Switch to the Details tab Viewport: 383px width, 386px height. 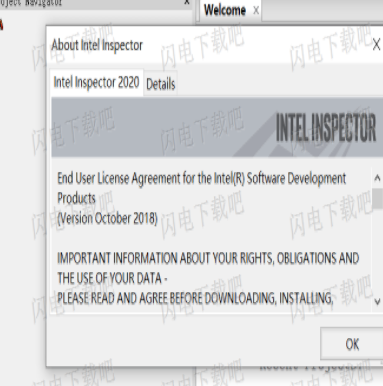tap(161, 84)
